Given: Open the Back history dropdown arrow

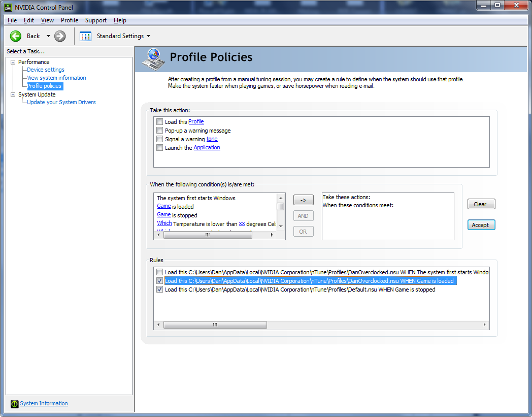Looking at the screenshot, I should [48, 36].
